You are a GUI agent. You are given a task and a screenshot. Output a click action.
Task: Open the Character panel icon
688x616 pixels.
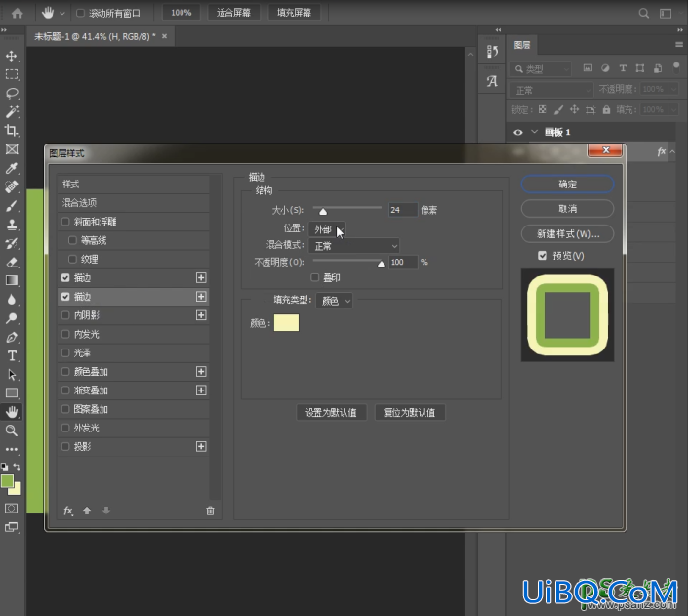(x=492, y=81)
